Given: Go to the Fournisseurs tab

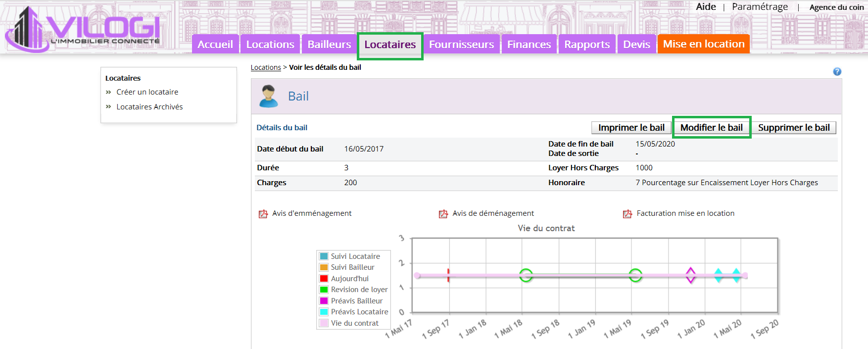Looking at the screenshot, I should pyautogui.click(x=461, y=44).
